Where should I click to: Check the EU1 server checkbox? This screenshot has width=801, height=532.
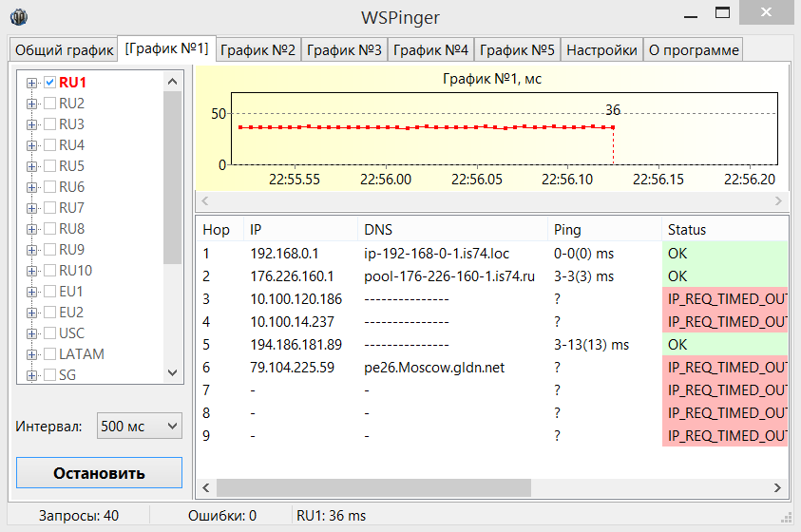click(50, 292)
